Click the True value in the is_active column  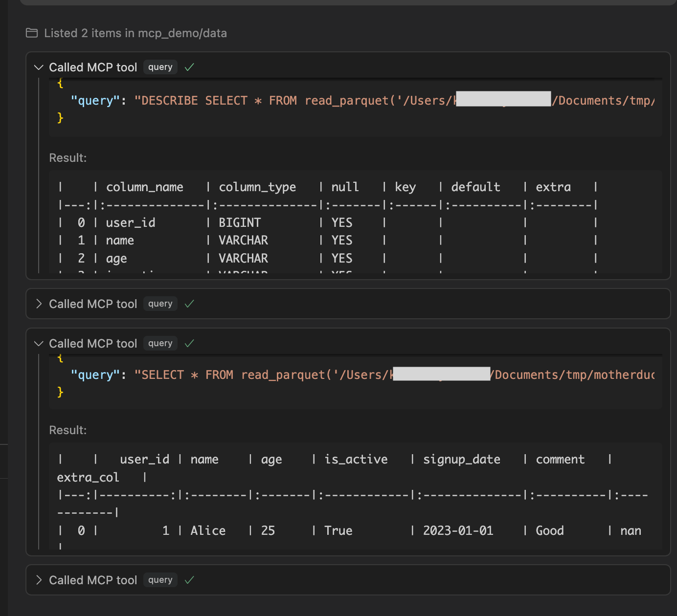(x=338, y=531)
